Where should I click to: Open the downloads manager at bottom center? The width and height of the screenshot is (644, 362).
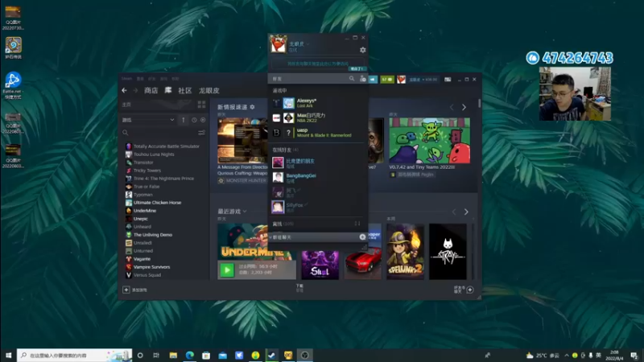(x=299, y=288)
